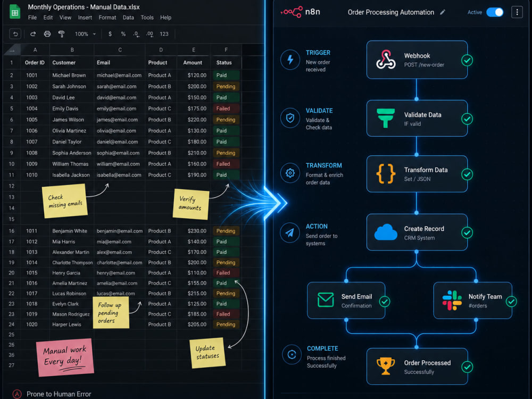Apply currency format with dollar icon
The height and width of the screenshot is (399, 532).
tap(110, 34)
